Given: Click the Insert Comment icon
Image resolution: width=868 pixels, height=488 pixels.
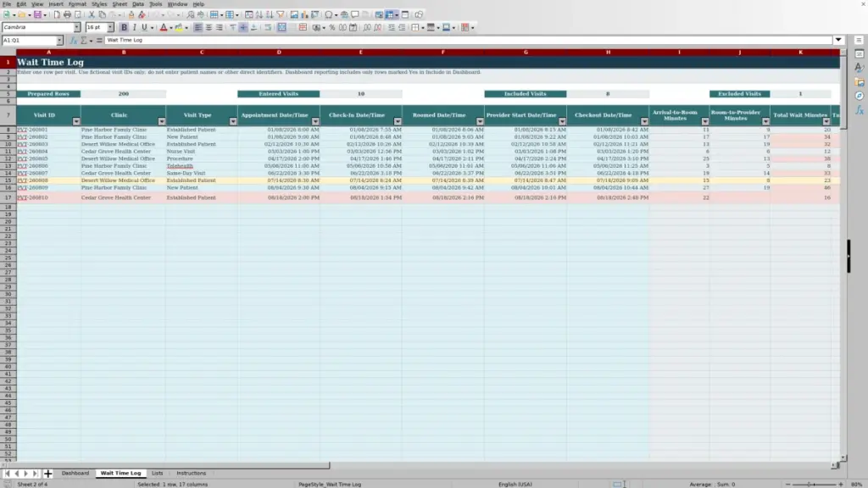Looking at the screenshot, I should (355, 14).
